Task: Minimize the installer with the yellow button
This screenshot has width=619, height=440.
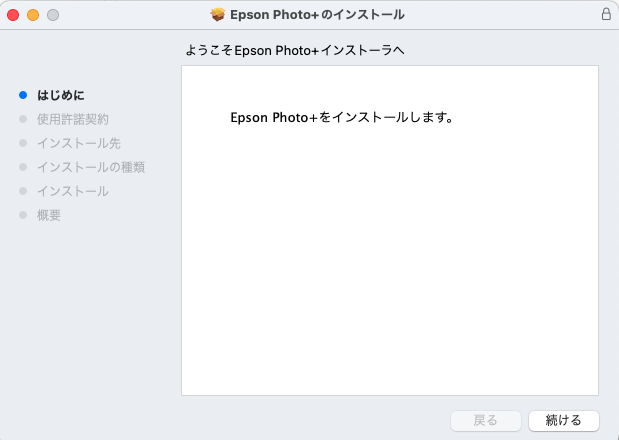Action: [x=33, y=15]
